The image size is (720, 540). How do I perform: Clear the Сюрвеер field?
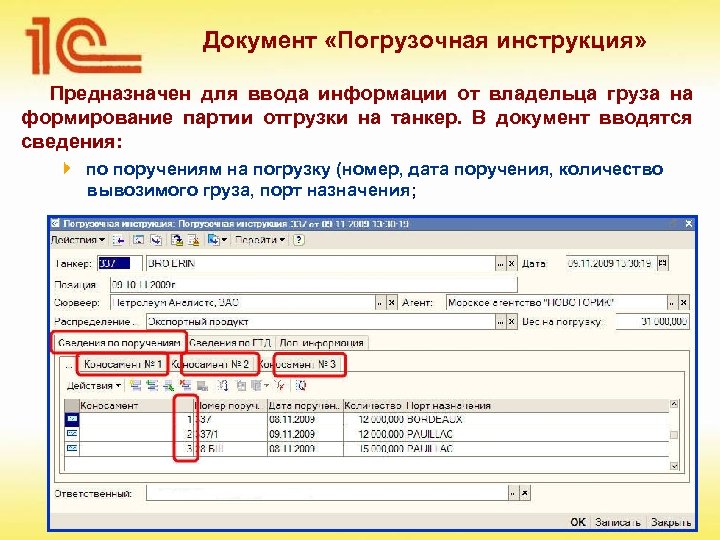point(392,303)
